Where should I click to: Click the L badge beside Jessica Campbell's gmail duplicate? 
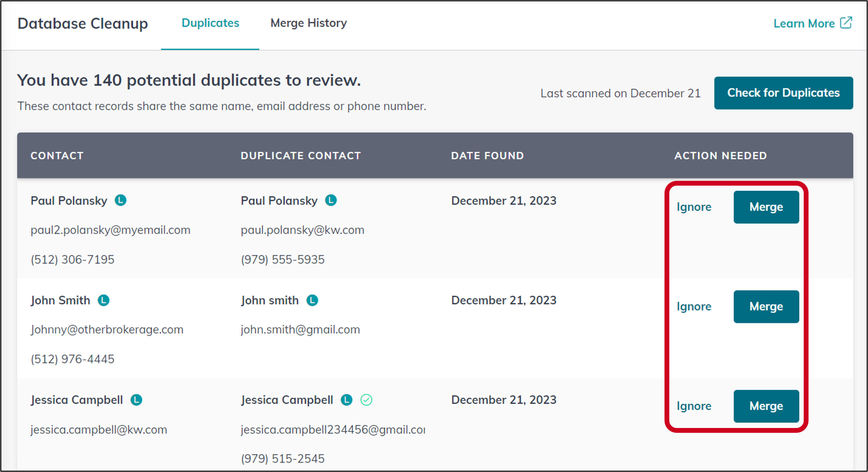(347, 400)
